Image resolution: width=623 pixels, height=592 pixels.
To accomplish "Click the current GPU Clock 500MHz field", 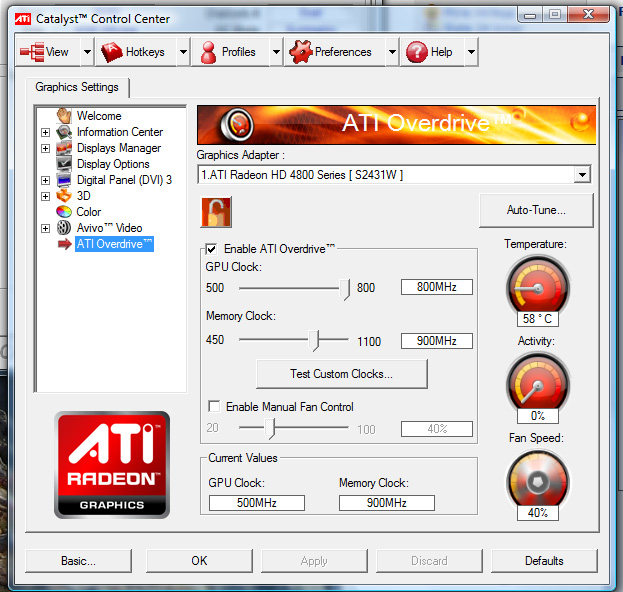I will pyautogui.click(x=257, y=503).
